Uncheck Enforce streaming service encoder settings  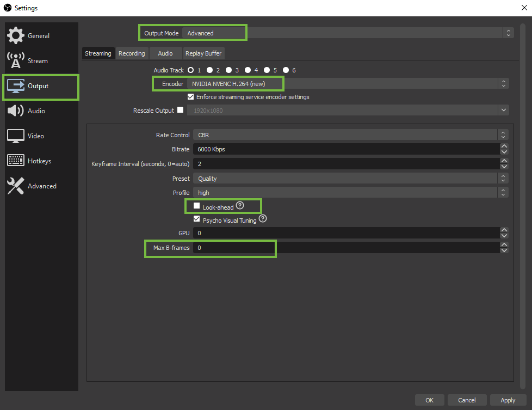click(190, 96)
